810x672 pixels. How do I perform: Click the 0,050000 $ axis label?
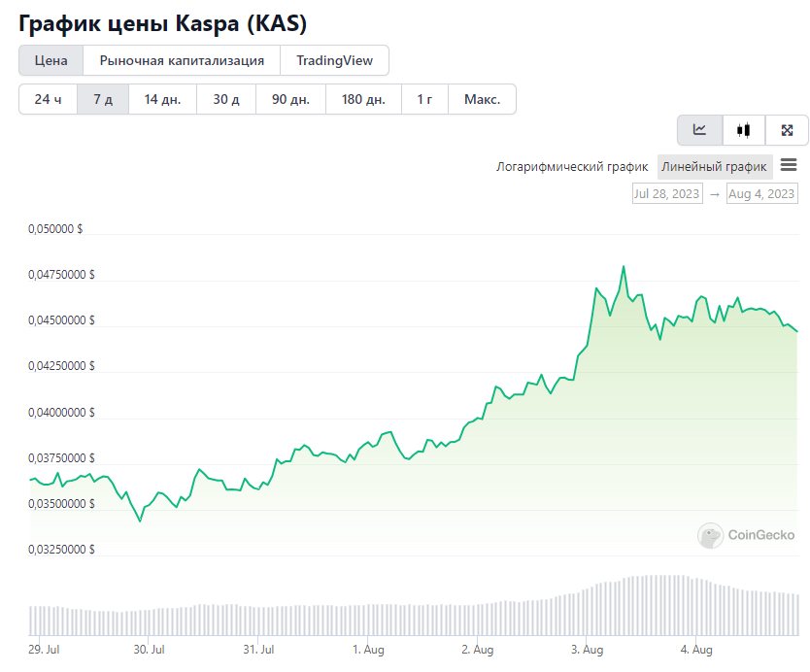click(55, 229)
